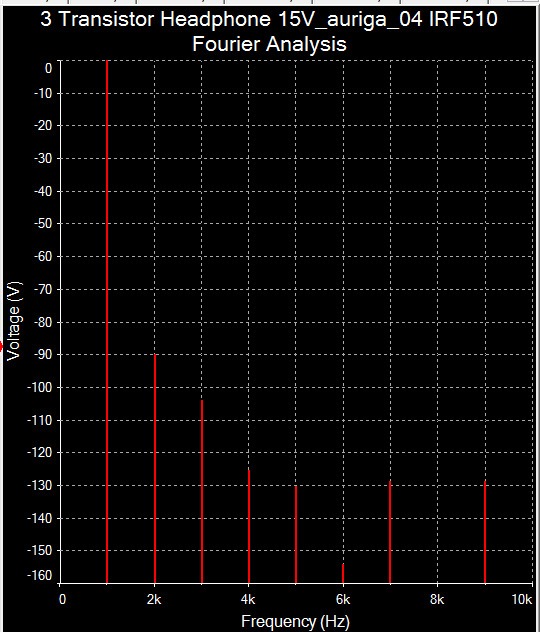The width and height of the screenshot is (540, 632).
Task: Click the '-90' voltage axis tick label
Action: click(43, 355)
